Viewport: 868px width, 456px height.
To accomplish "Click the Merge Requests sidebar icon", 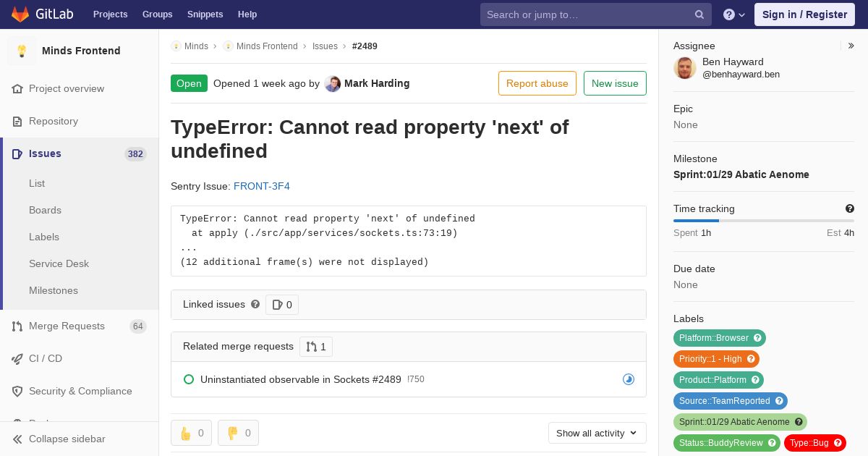I will tap(17, 326).
